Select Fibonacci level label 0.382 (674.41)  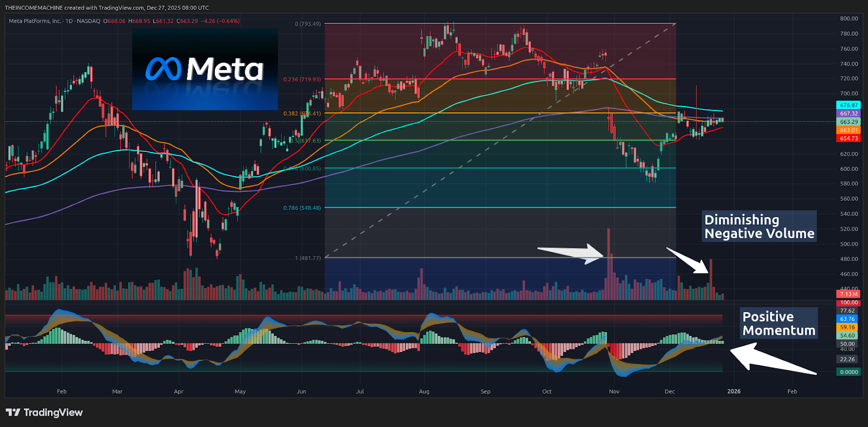point(302,113)
